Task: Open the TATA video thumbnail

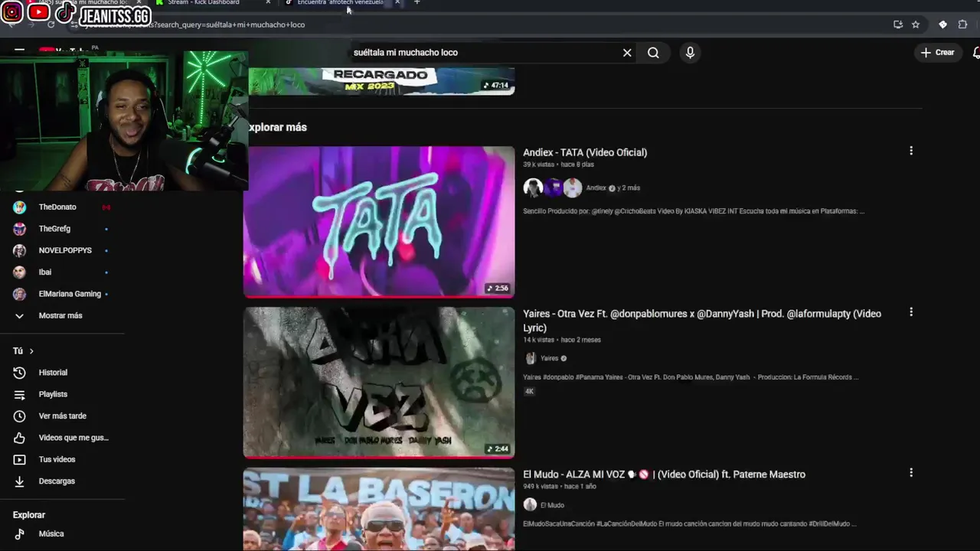Action: coord(379,221)
